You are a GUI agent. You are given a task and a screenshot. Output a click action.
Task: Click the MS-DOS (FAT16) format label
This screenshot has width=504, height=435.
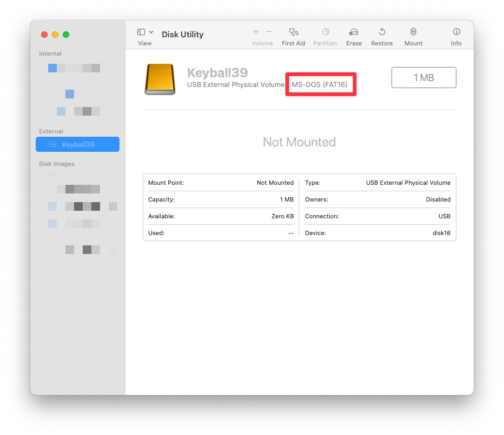[x=320, y=84]
